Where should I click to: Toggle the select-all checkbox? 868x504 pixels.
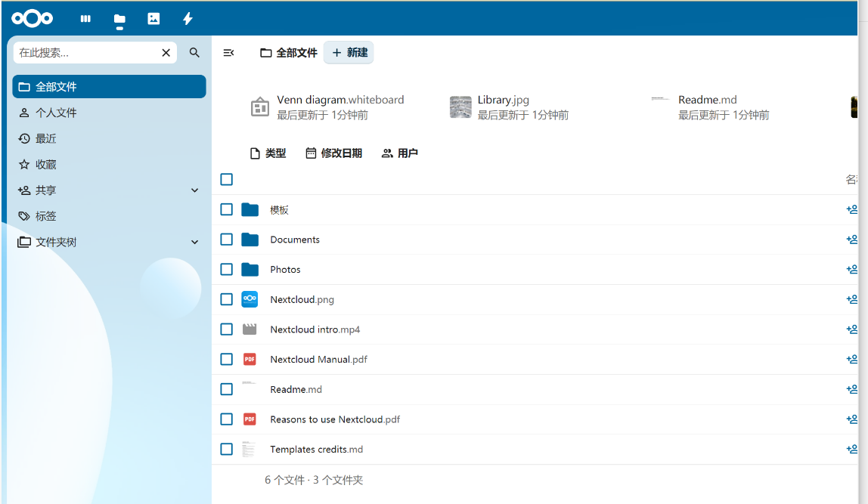[226, 179]
